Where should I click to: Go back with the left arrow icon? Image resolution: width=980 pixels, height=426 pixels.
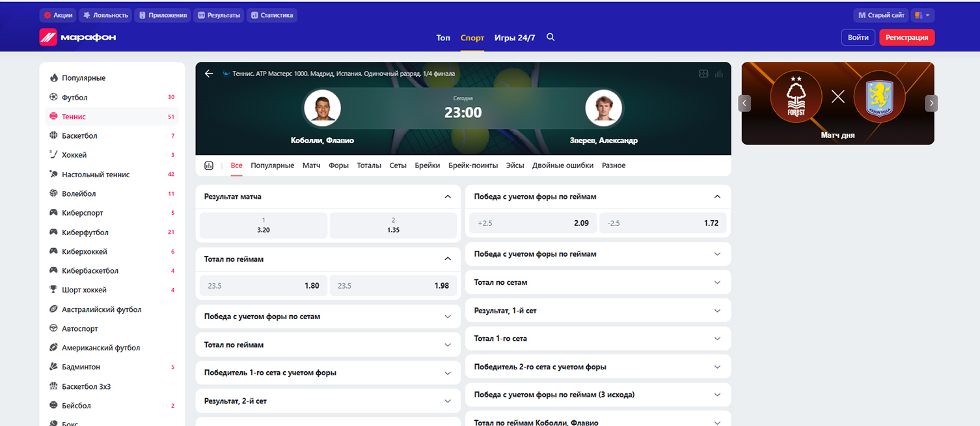pyautogui.click(x=209, y=74)
